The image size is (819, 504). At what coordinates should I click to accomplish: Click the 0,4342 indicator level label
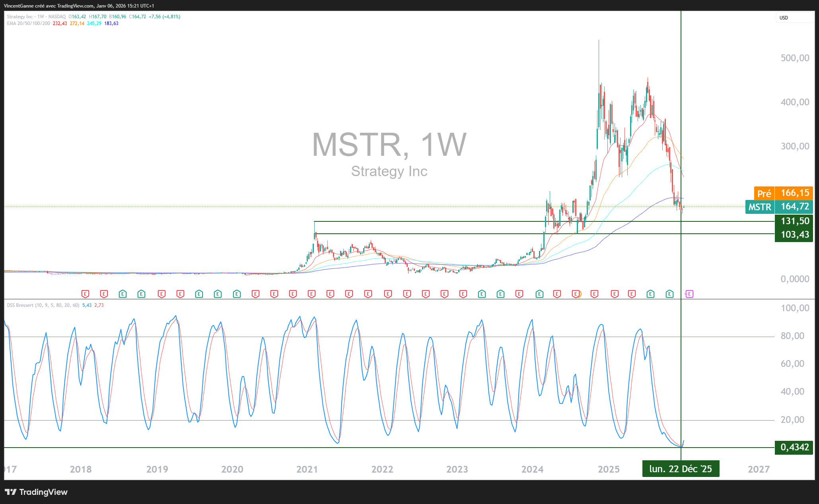click(794, 448)
